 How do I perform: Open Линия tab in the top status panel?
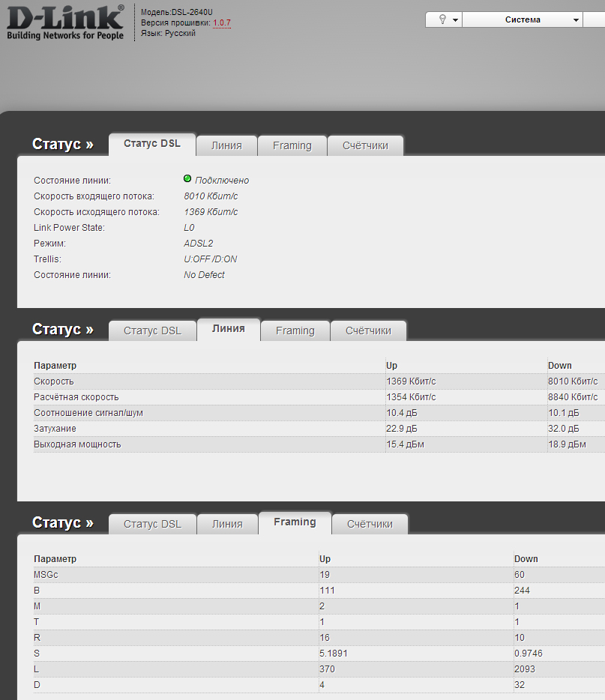[x=226, y=145]
